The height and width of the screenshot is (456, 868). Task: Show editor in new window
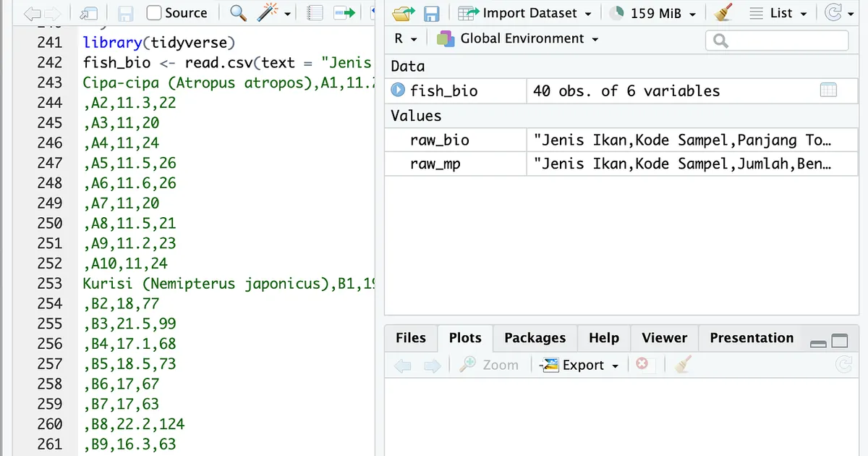click(88, 13)
